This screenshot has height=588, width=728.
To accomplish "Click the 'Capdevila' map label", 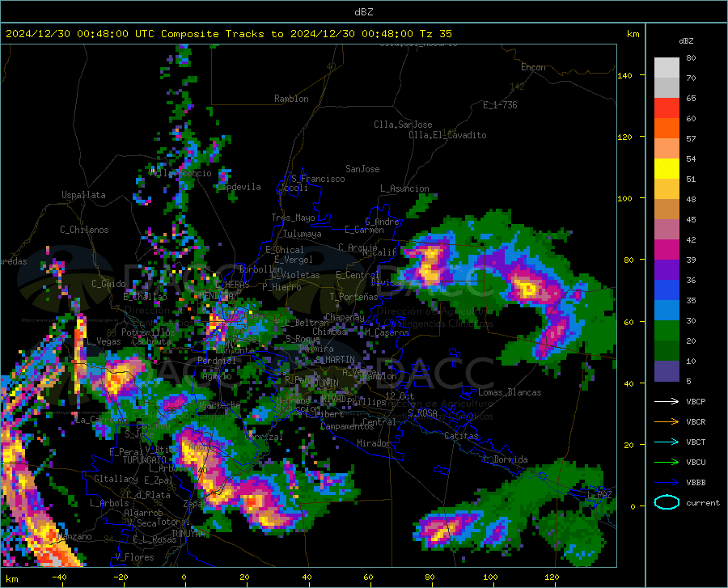I will pyautogui.click(x=239, y=187).
